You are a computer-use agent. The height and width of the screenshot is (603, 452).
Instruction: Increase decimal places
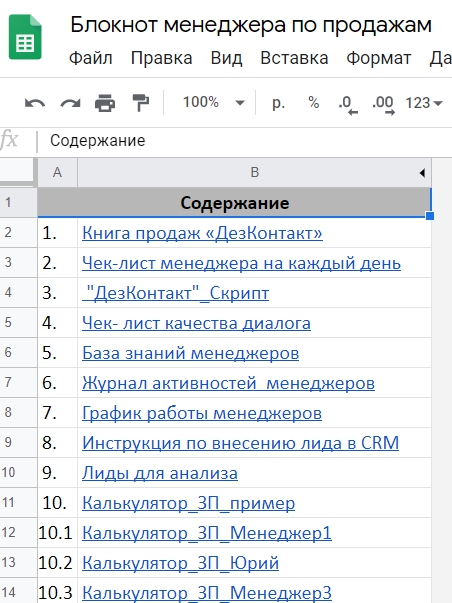[383, 105]
